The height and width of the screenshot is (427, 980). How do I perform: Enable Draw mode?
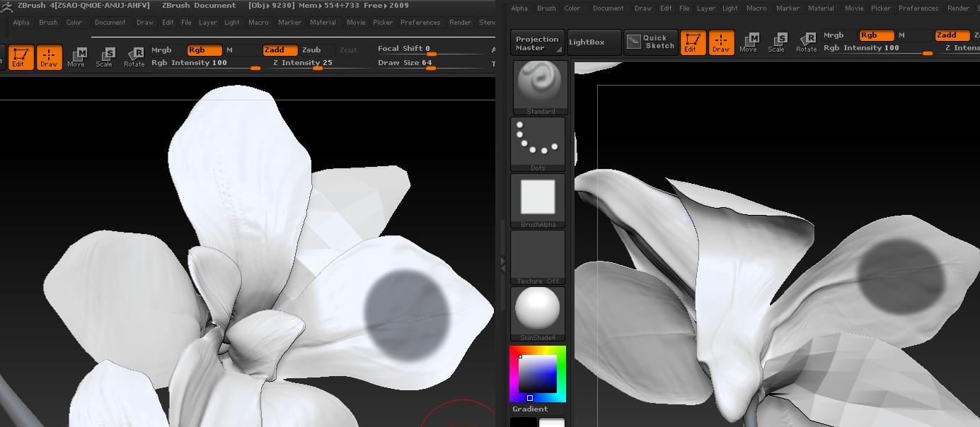721,42
